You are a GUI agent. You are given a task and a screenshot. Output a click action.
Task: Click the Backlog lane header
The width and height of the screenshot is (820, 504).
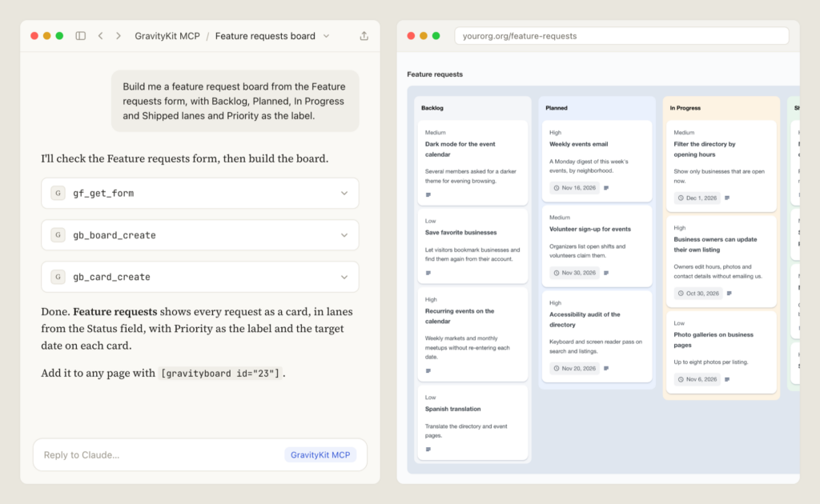tap(432, 108)
